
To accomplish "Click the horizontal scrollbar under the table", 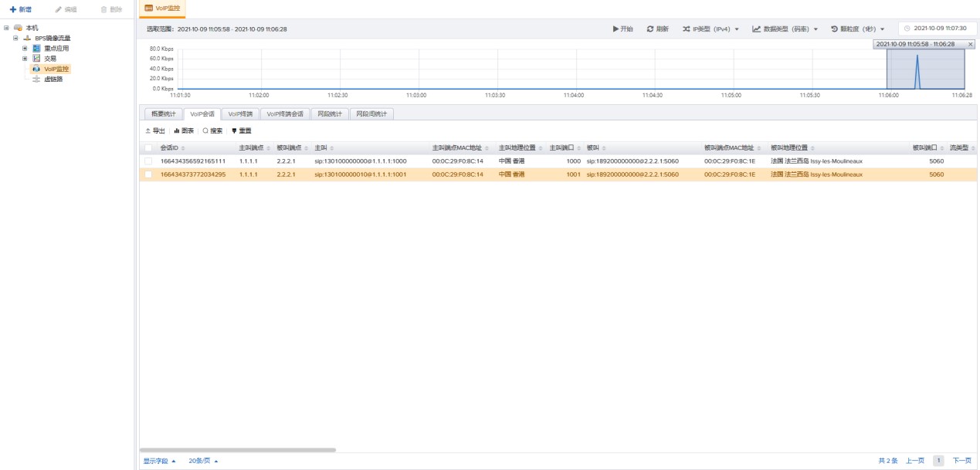I will [x=238, y=449].
